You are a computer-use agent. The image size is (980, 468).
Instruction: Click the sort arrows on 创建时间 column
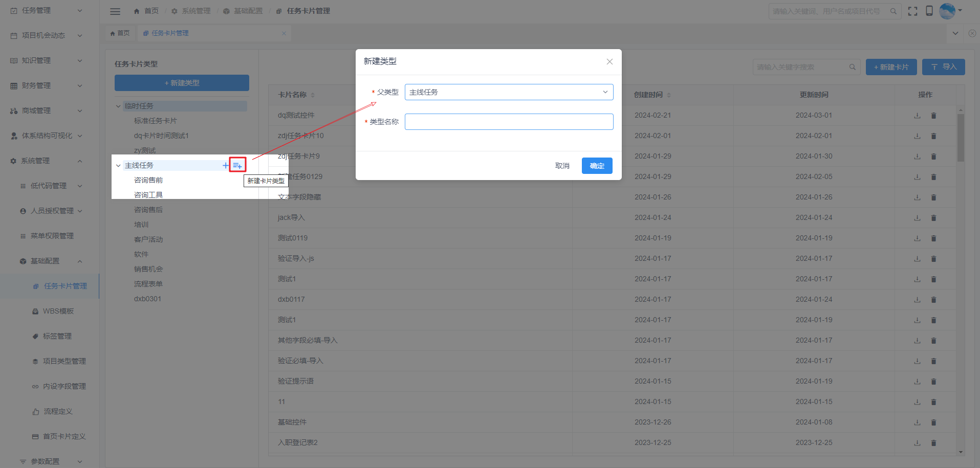pyautogui.click(x=668, y=95)
